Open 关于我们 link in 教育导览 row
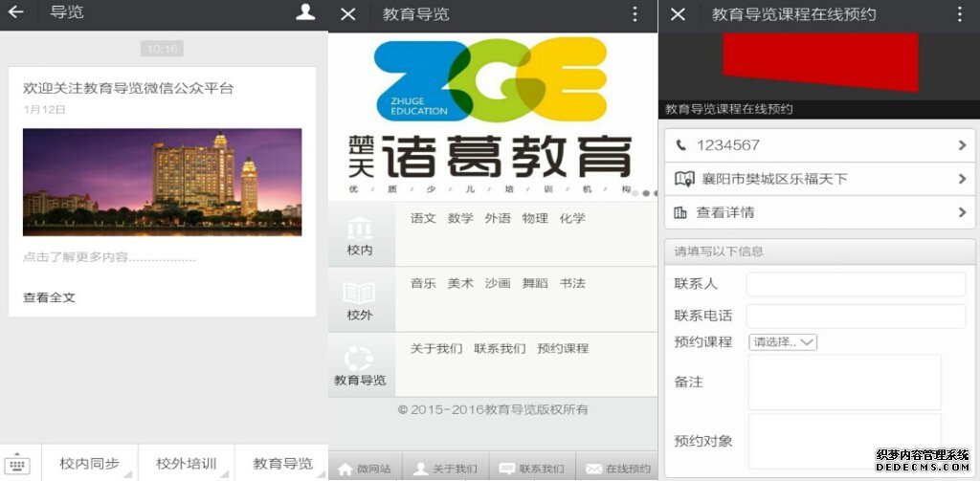 point(436,349)
